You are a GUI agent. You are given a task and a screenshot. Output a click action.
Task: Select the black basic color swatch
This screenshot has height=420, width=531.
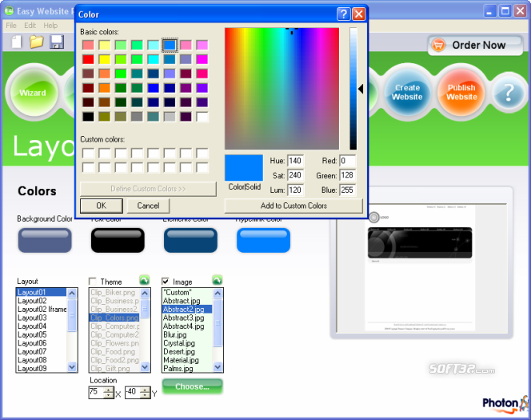click(x=88, y=117)
